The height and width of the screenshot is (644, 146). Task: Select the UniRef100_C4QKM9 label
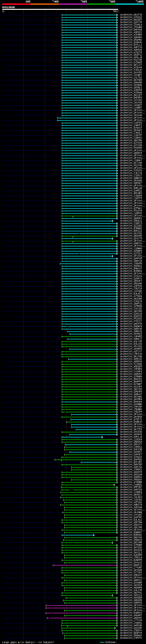(x=131, y=263)
